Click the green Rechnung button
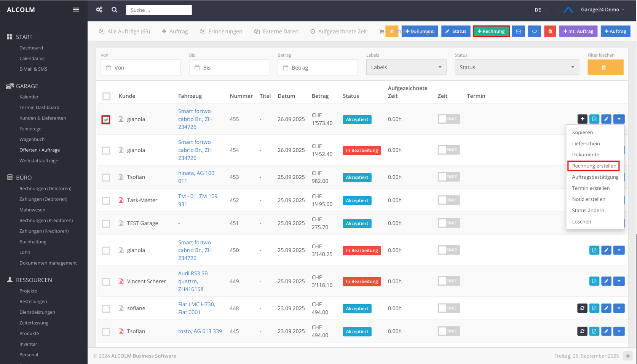Viewport: 637px width, 364px height. pyautogui.click(x=491, y=31)
